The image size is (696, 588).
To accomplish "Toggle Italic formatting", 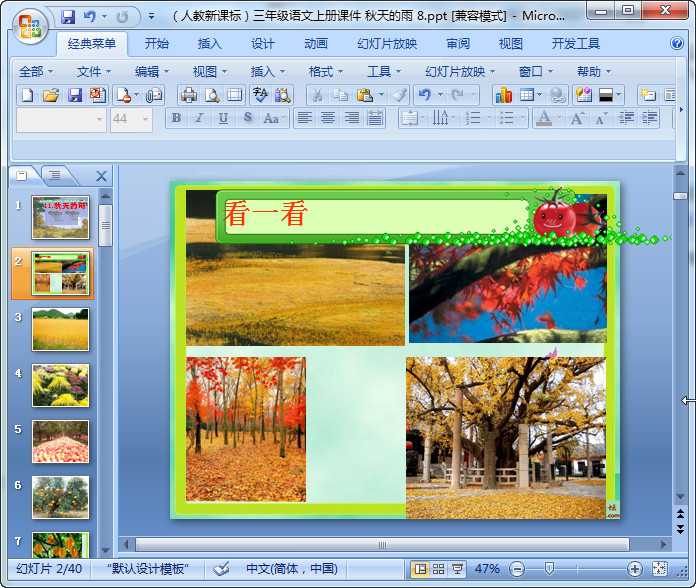I will (x=200, y=118).
